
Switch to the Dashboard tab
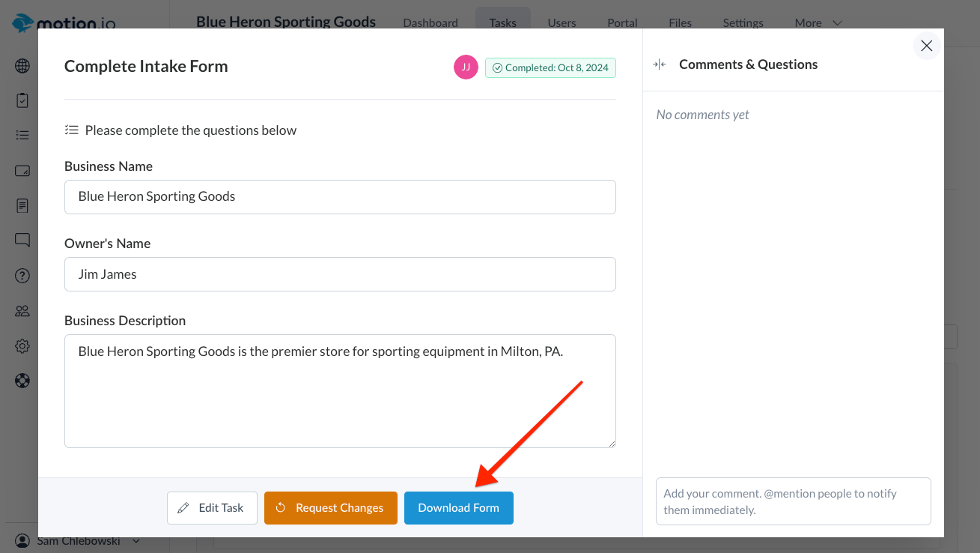(x=430, y=23)
